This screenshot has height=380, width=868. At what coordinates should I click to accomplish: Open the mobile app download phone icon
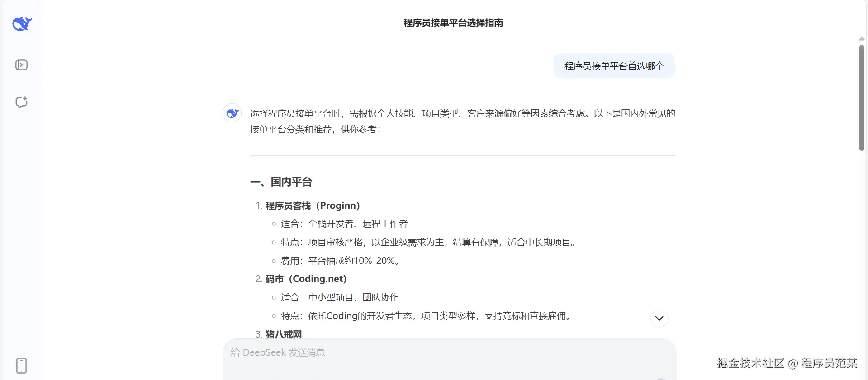click(21, 366)
